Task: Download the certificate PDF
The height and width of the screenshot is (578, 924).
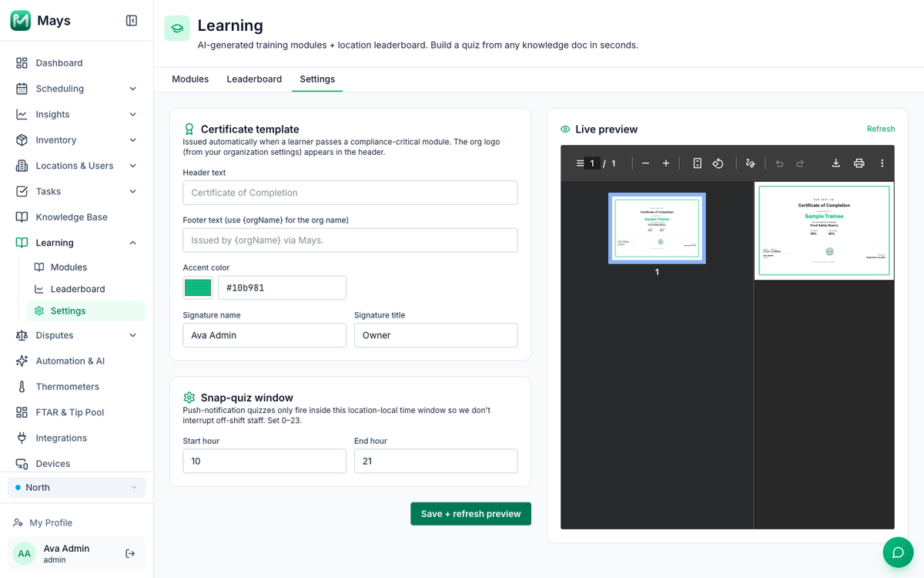Action: (836, 163)
